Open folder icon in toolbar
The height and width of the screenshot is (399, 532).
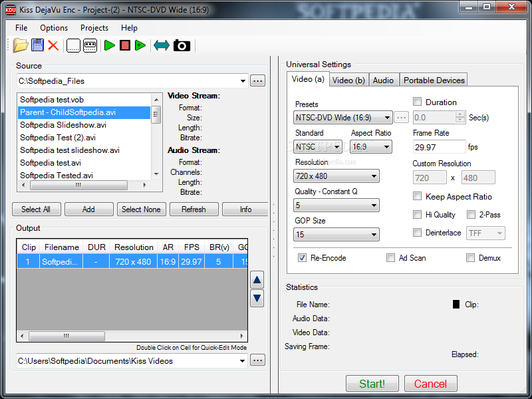coord(21,45)
